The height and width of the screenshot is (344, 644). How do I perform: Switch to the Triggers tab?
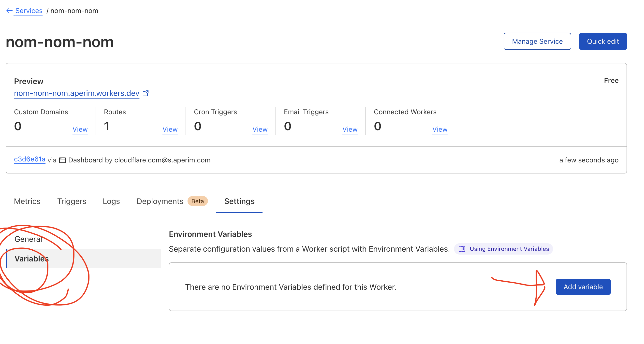tap(72, 201)
